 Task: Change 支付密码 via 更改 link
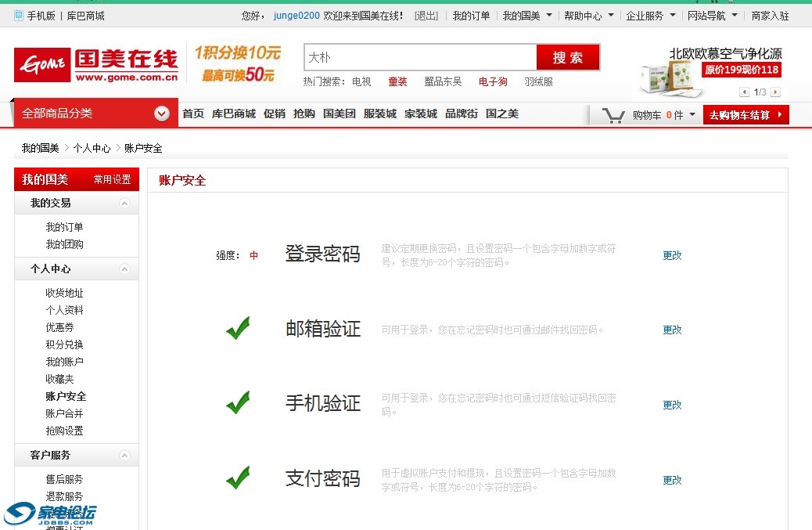click(x=672, y=480)
